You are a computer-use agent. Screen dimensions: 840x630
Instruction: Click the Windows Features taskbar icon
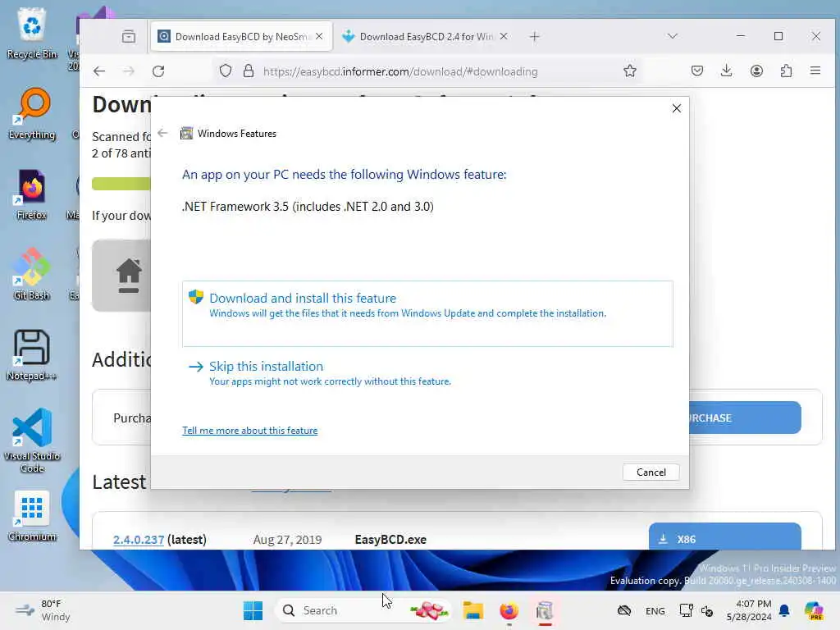tap(545, 610)
